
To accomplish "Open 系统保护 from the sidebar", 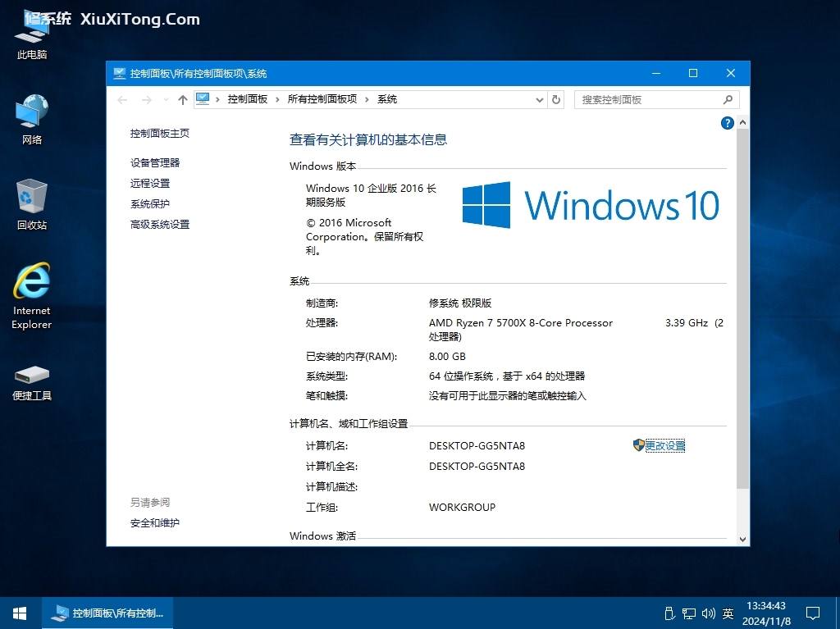I will [x=150, y=204].
